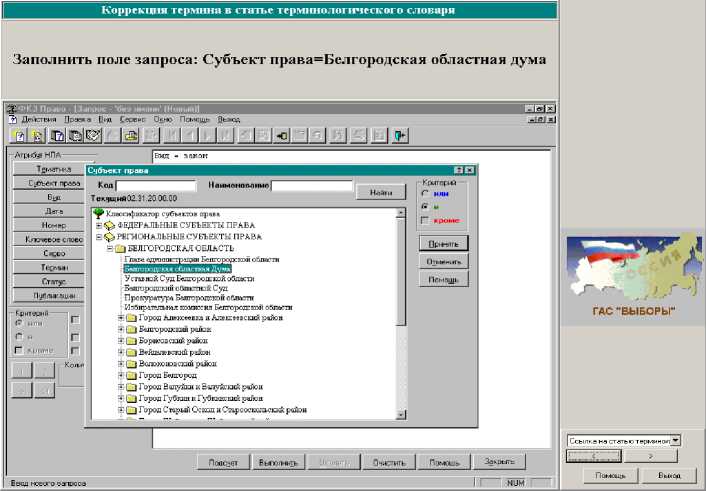Select 'Белгородская областная Дума' row
The image size is (706, 491).
coord(177,269)
